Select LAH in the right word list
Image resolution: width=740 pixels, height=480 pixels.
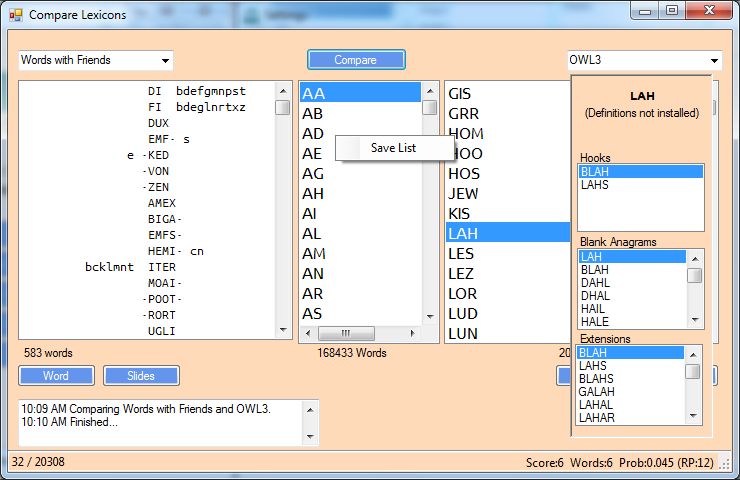[508, 233]
